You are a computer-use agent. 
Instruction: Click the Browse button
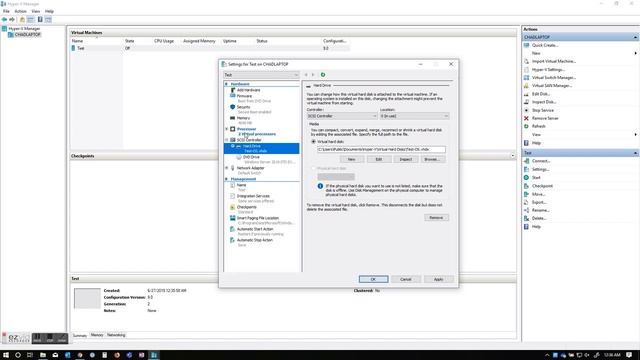[432, 159]
